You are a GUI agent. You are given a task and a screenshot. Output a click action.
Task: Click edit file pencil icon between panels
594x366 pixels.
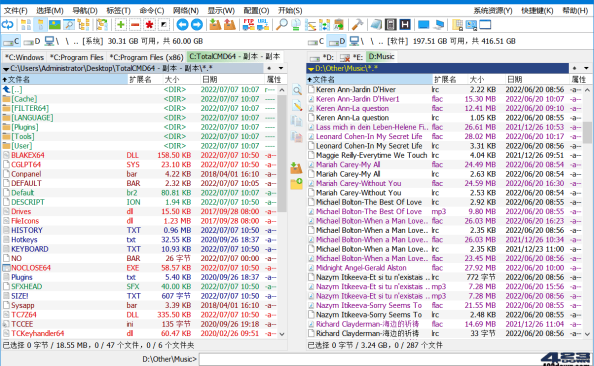297,106
